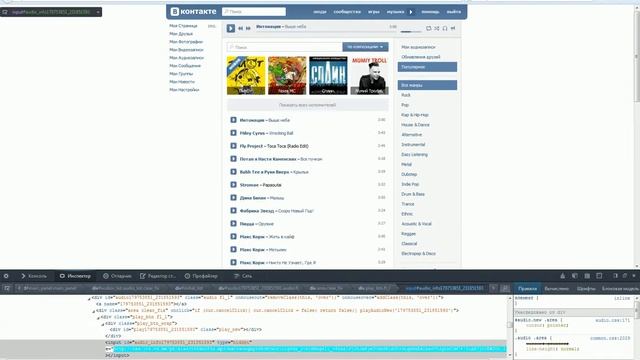Screen dimensions: 640x360
Task: Click the audio.css source link in rules
Action: 613,320
